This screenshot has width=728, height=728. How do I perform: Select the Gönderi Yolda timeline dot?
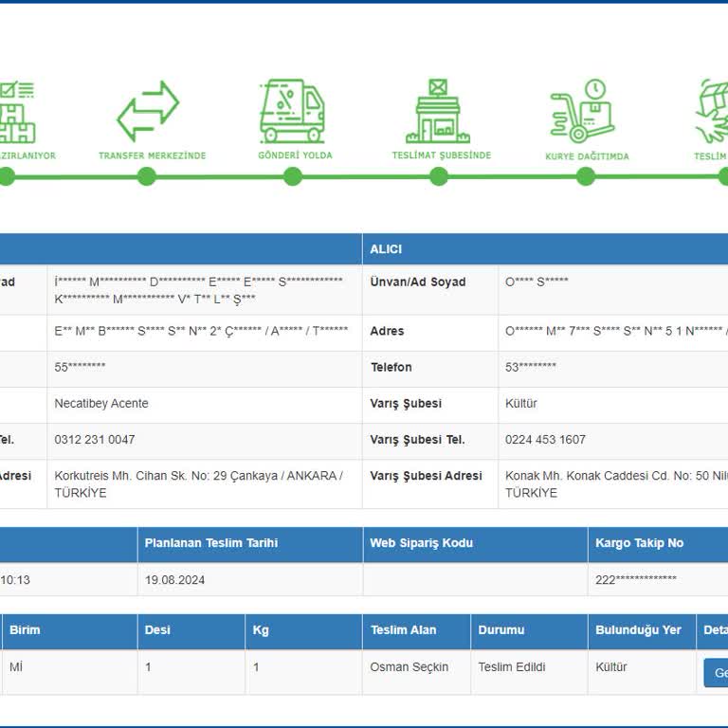pyautogui.click(x=293, y=176)
